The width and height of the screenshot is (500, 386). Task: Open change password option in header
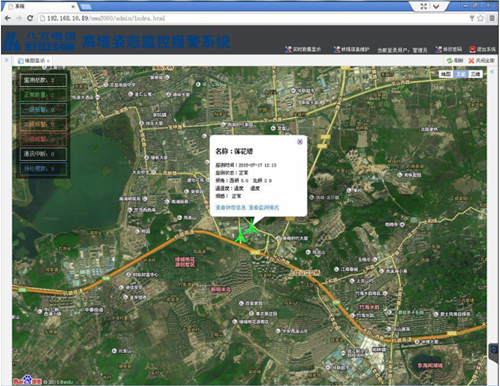coord(449,49)
